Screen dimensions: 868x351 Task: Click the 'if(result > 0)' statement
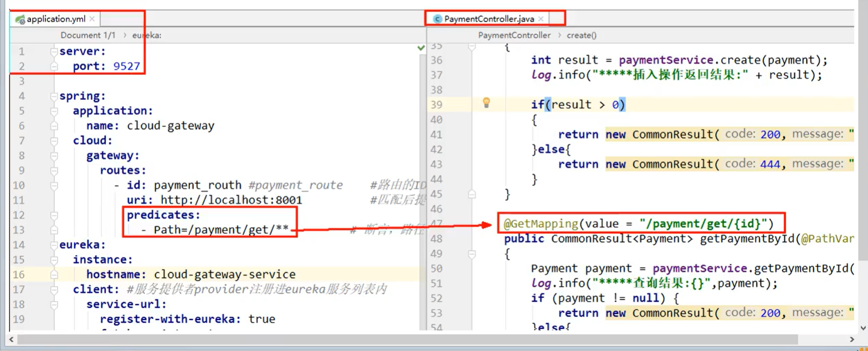[578, 105]
